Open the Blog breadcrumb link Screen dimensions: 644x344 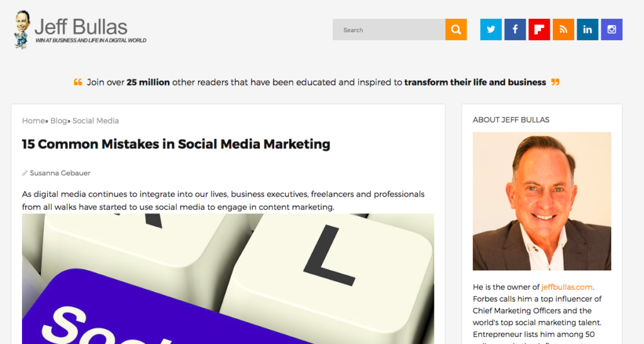click(x=58, y=121)
